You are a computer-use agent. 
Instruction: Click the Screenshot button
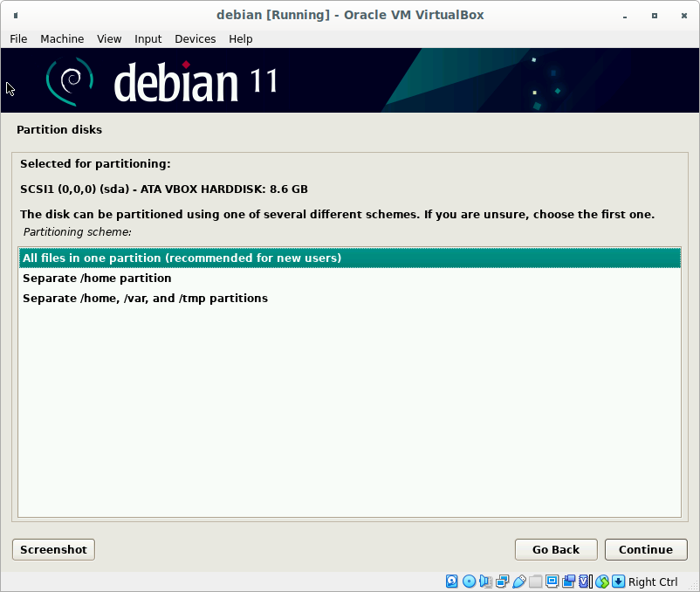53,549
